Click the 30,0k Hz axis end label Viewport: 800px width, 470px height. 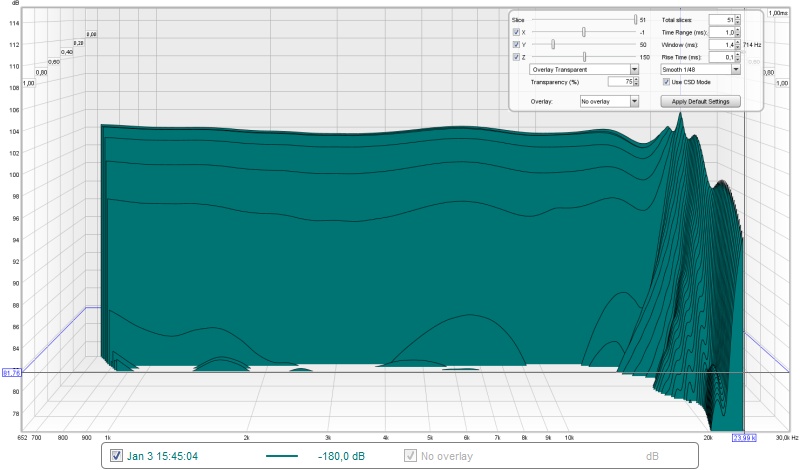coord(786,438)
